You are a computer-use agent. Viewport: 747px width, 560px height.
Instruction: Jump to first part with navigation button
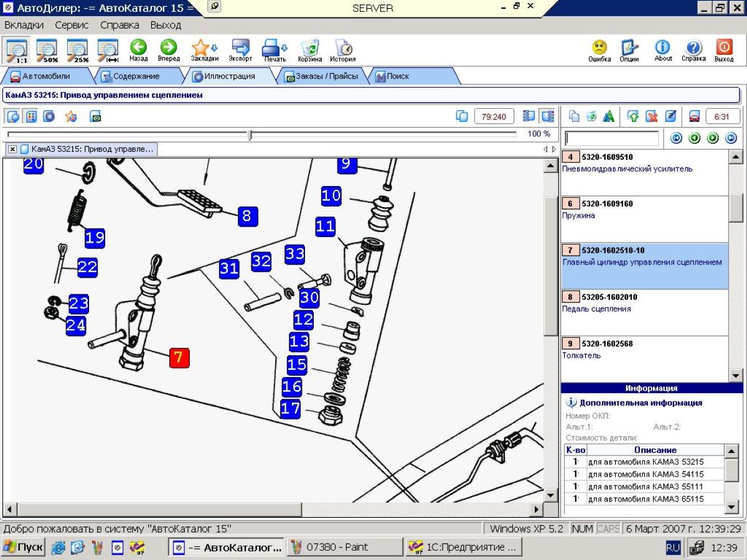pyautogui.click(x=676, y=138)
